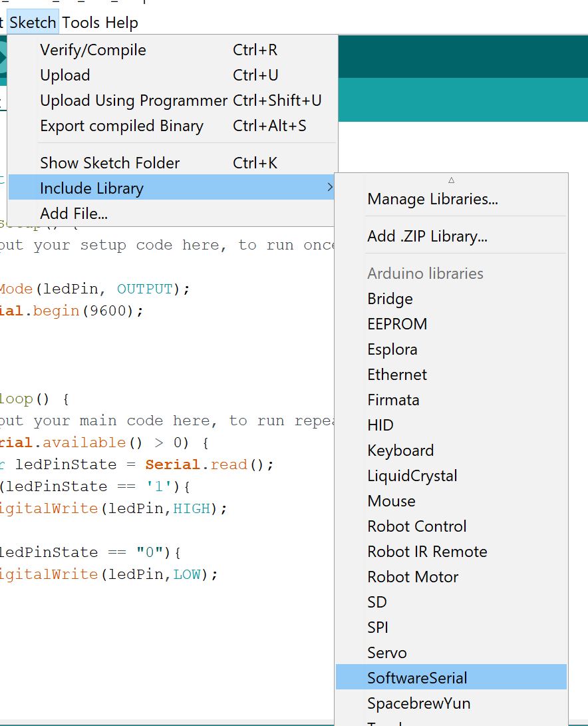Include the EEPROM library
The height and width of the screenshot is (726, 588).
397,324
